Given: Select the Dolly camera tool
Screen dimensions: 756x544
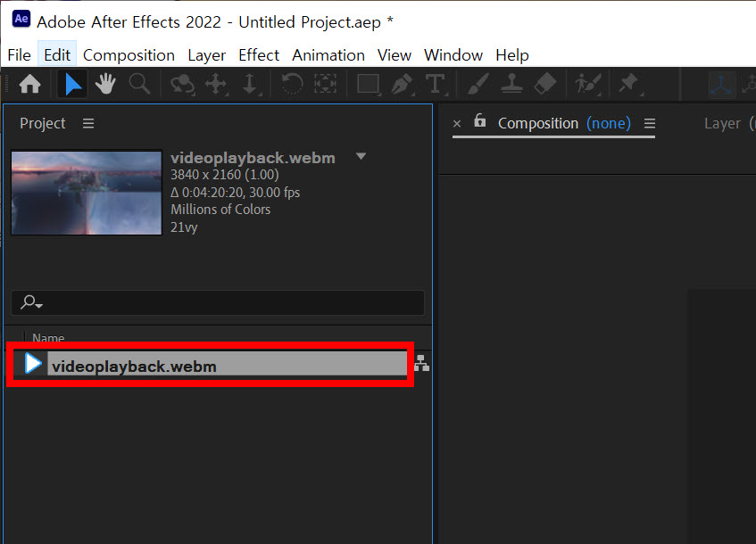Looking at the screenshot, I should 250,85.
